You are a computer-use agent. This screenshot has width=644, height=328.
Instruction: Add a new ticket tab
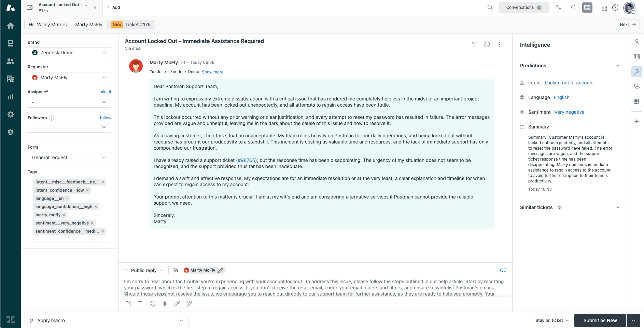click(114, 7)
